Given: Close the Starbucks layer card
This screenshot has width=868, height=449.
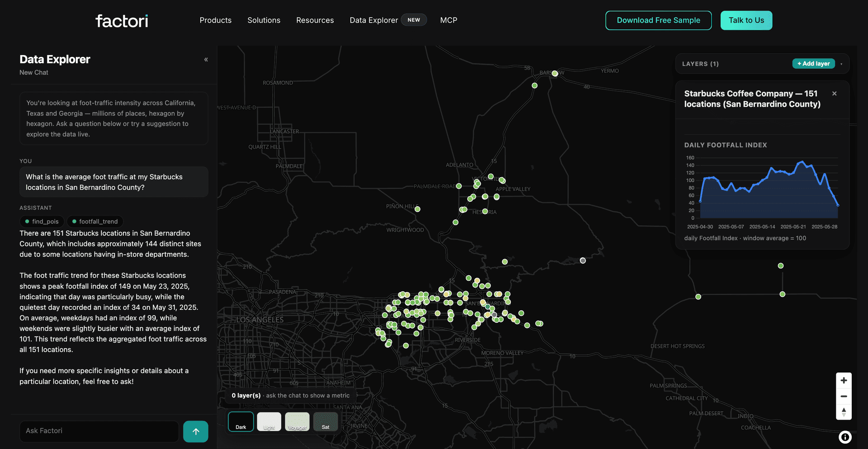Looking at the screenshot, I should coord(835,94).
